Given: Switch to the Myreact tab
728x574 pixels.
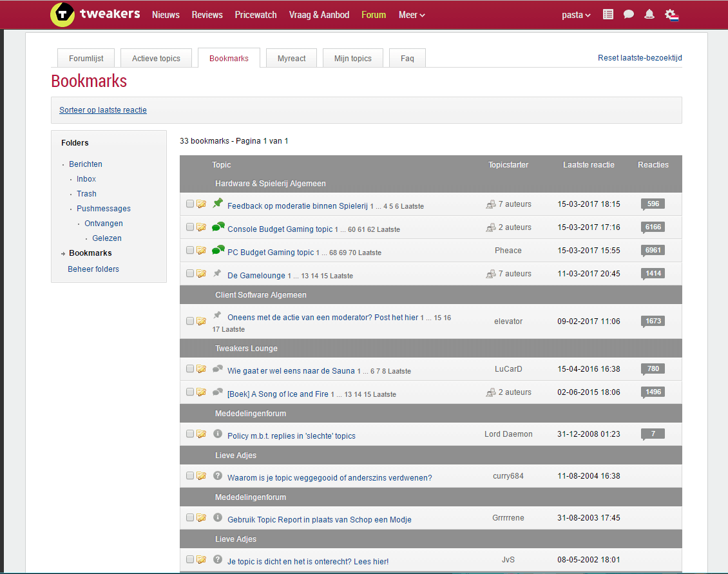Looking at the screenshot, I should (292, 58).
